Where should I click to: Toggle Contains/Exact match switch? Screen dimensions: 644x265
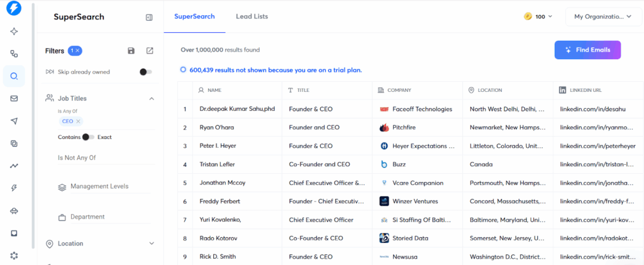pos(89,137)
